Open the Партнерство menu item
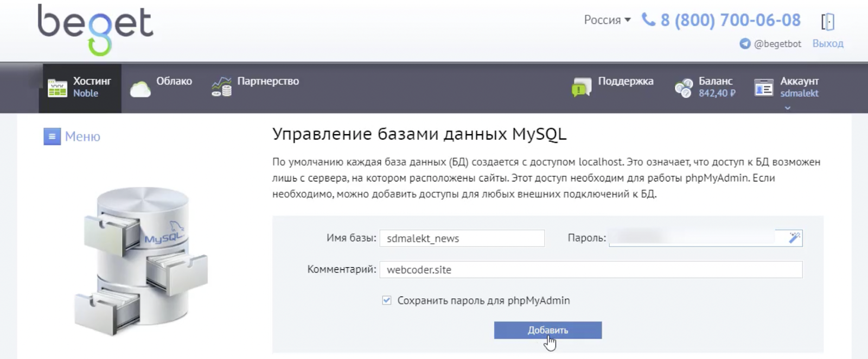This screenshot has width=868, height=359. 268,81
